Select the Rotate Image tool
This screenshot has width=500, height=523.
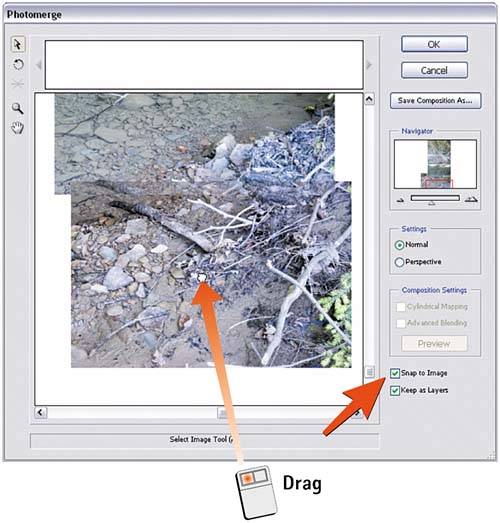[18, 64]
